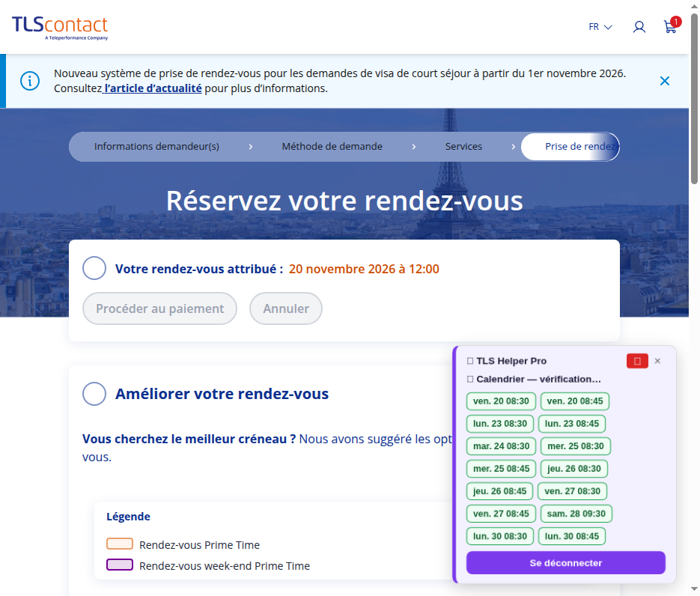Click Procéder au paiement button
The width and height of the screenshot is (700, 596).
[159, 308]
